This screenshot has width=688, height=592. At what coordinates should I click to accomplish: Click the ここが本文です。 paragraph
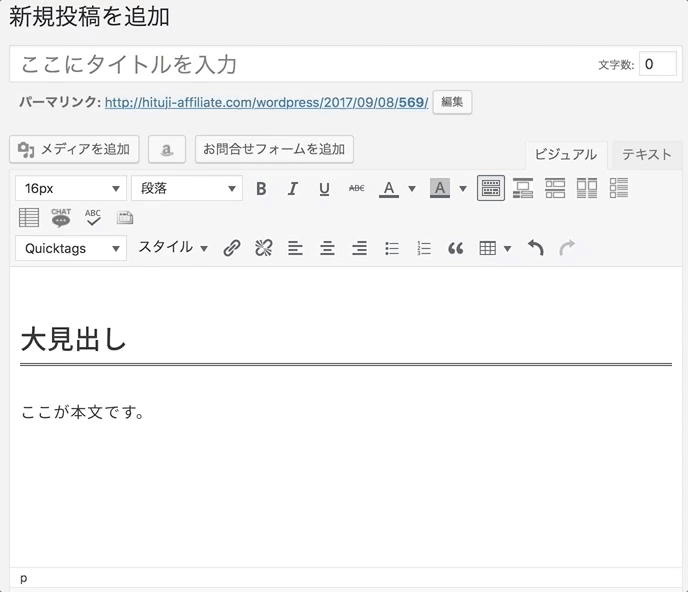tap(83, 413)
